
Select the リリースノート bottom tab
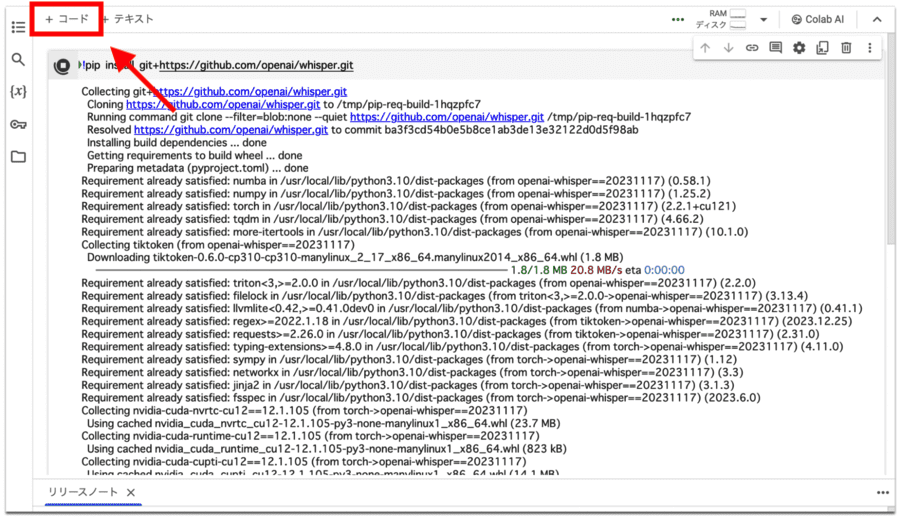(83, 492)
